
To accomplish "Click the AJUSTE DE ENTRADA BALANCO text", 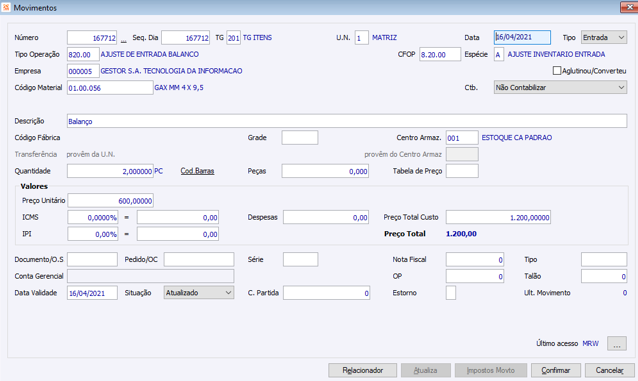I will (x=150, y=54).
